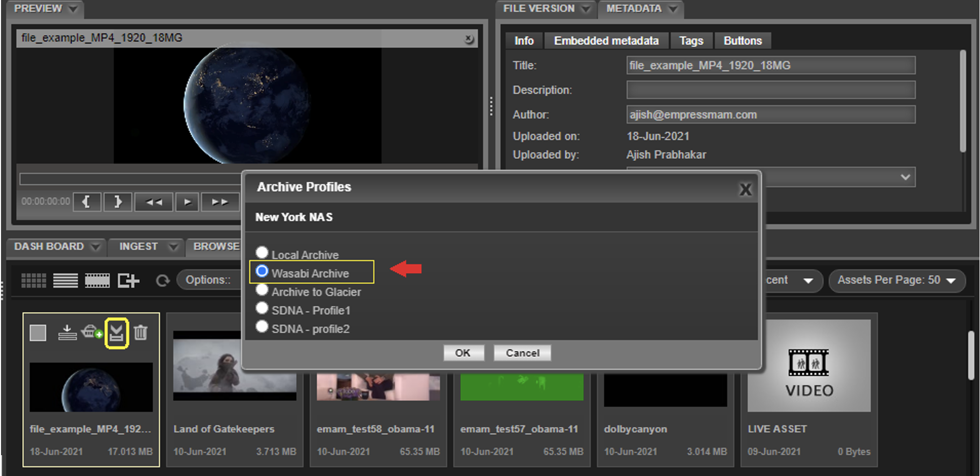Click 'Ajish Prabhakar' uploader name text
The height and width of the screenshot is (476, 980).
click(x=666, y=155)
